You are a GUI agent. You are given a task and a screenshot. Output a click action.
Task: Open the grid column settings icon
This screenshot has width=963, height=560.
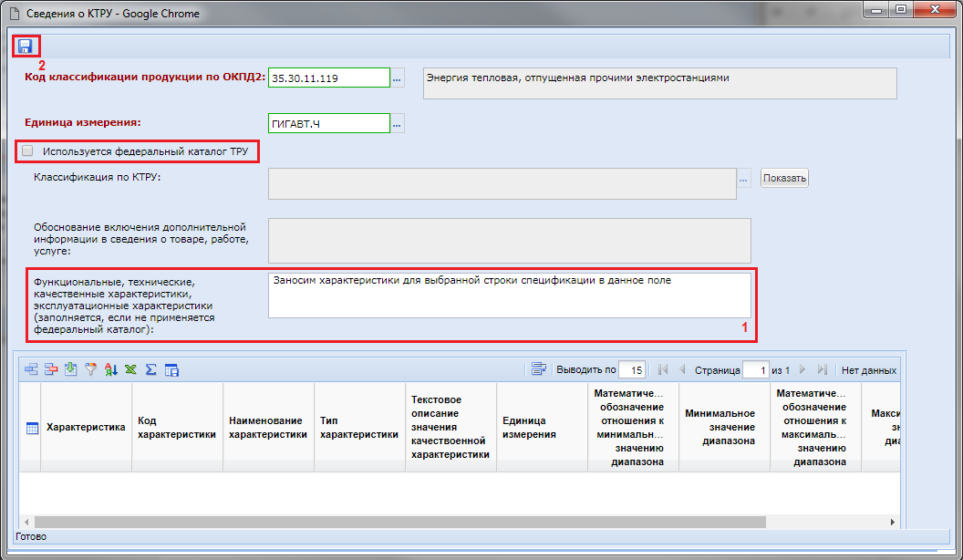tap(171, 369)
